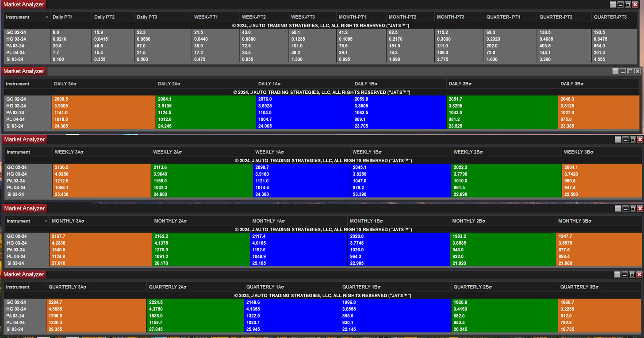
Task: Click the DAILY 2Aσ column header
Action: 206,84
